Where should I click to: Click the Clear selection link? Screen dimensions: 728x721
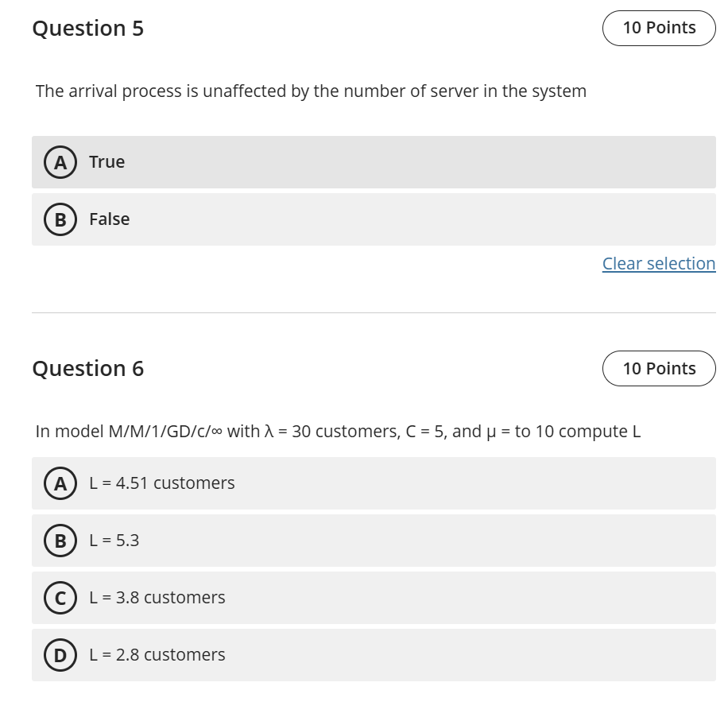[658, 263]
